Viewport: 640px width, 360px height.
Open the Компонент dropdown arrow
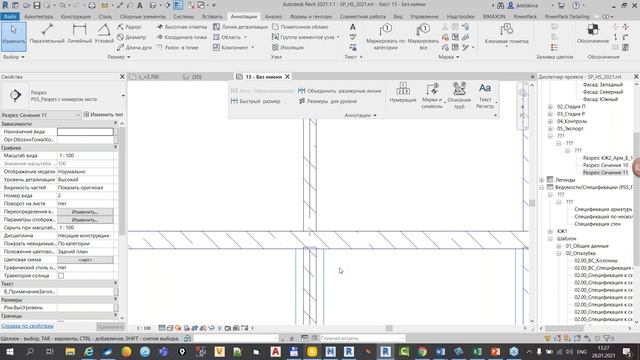click(x=253, y=47)
